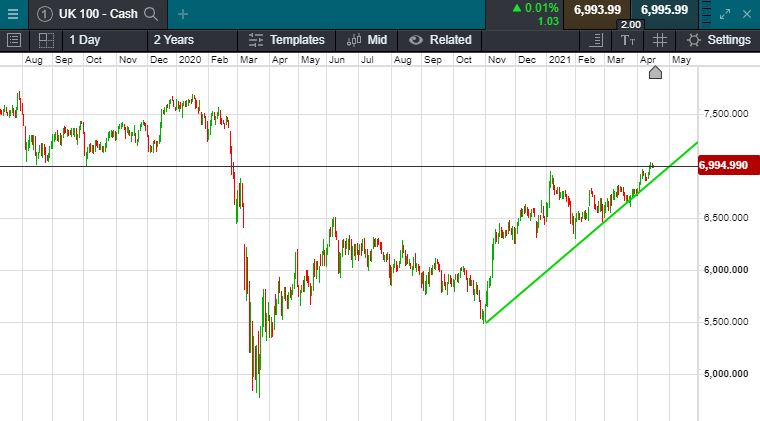Select the UK 100 - Cash tab
Screen dimensions: 760x421
(88, 13)
